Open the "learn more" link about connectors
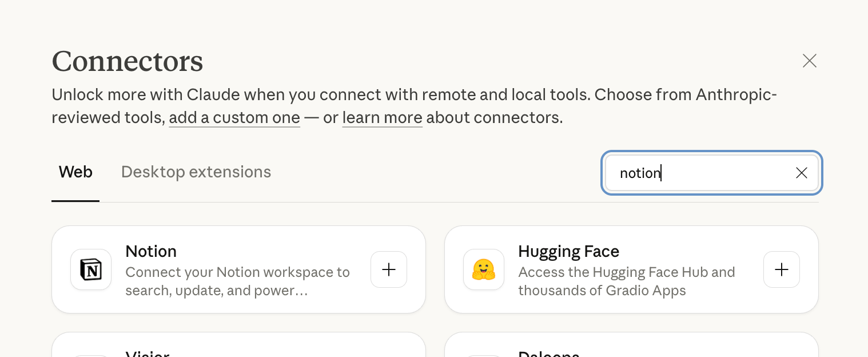Image resolution: width=868 pixels, height=357 pixels. coord(383,118)
